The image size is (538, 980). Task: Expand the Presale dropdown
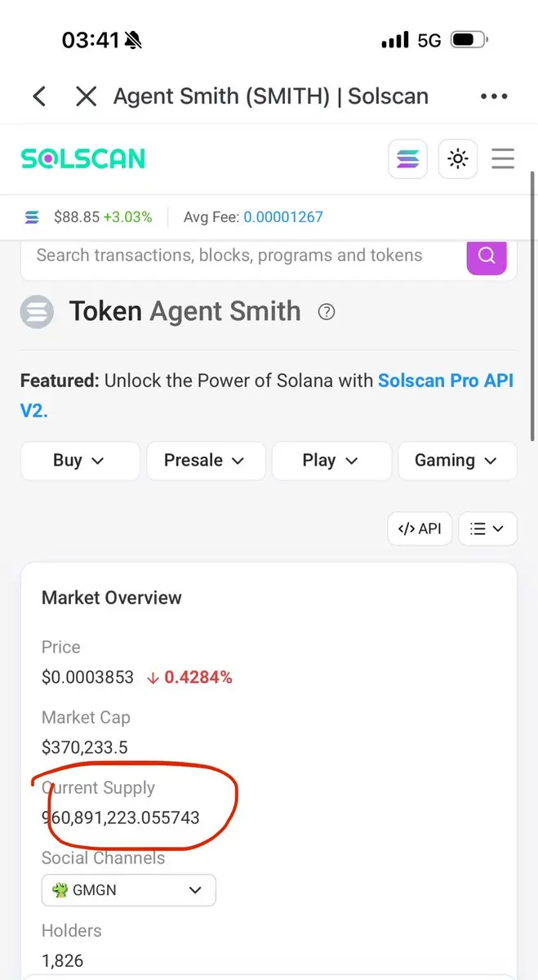click(206, 461)
